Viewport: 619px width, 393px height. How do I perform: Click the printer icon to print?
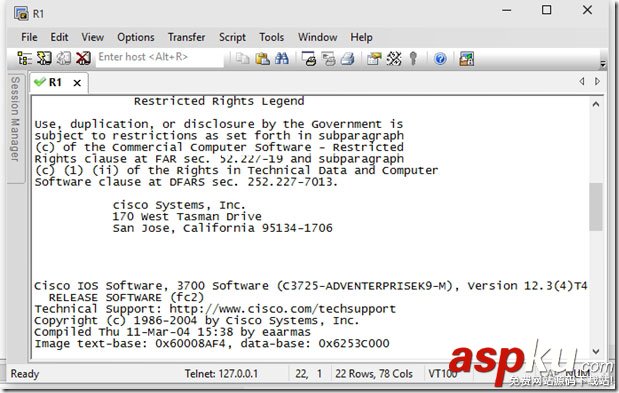(347, 59)
